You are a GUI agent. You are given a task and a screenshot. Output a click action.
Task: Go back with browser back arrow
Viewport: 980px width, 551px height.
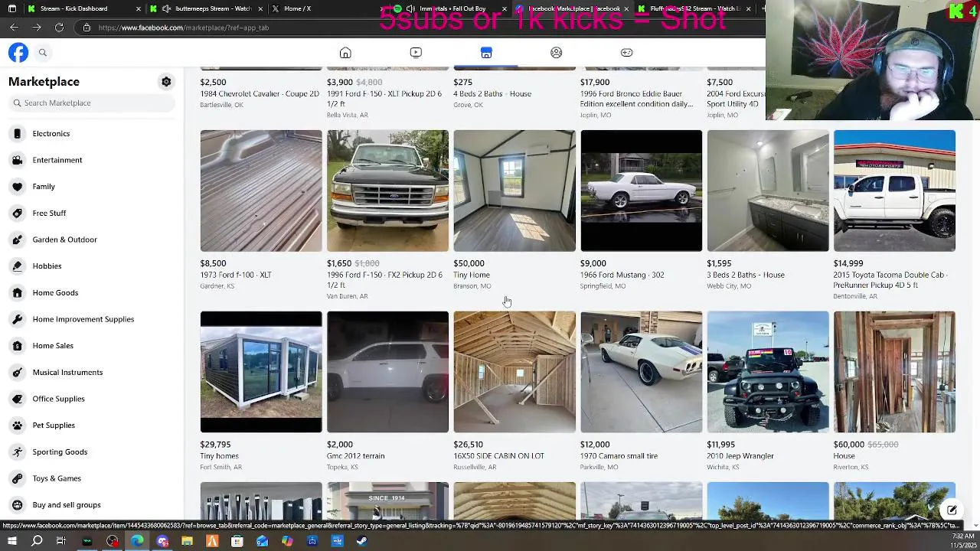pos(14,27)
